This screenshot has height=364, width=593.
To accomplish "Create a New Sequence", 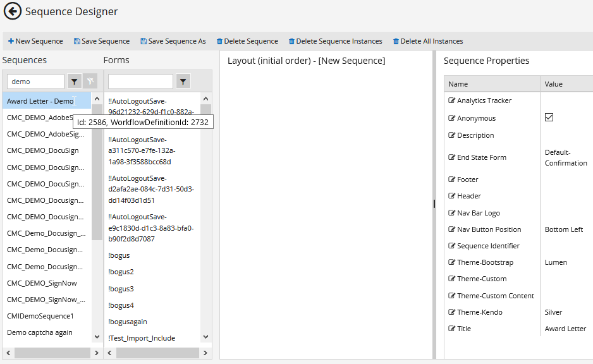I will pyautogui.click(x=35, y=40).
